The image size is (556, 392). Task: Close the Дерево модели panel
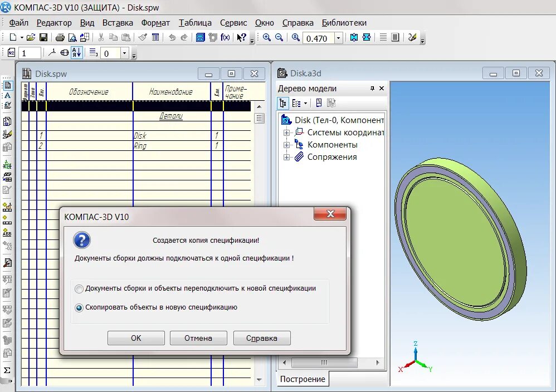(382, 88)
